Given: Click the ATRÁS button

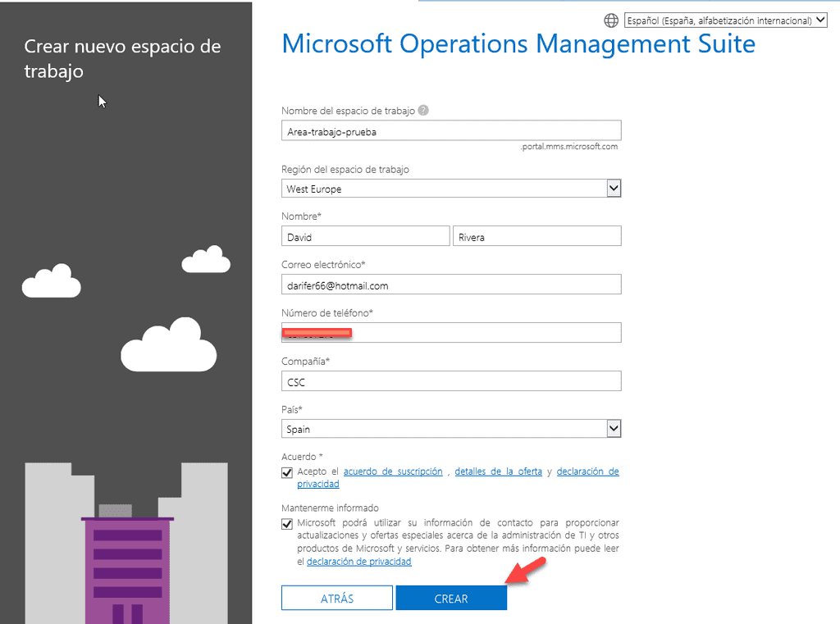Looking at the screenshot, I should [337, 599].
